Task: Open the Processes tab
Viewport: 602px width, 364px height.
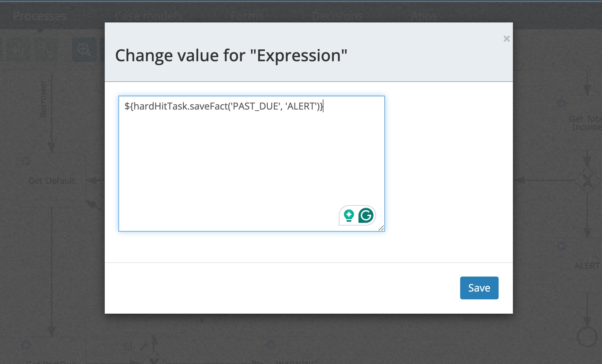Action: [x=40, y=16]
